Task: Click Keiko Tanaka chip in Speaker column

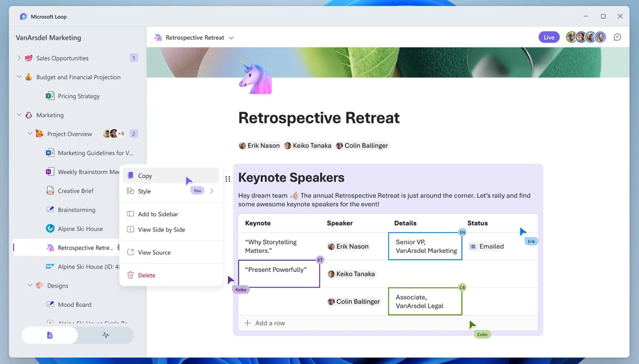Action: coord(351,274)
